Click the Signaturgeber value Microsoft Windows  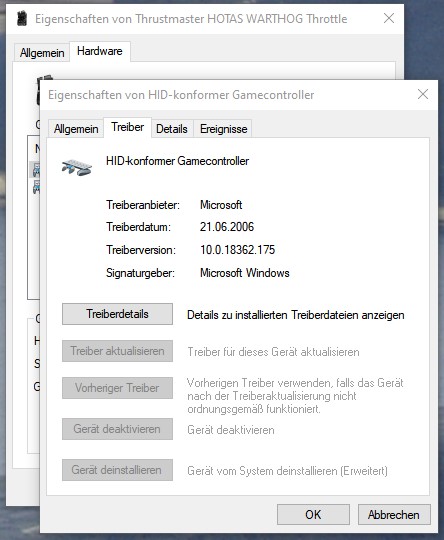pyautogui.click(x=245, y=273)
